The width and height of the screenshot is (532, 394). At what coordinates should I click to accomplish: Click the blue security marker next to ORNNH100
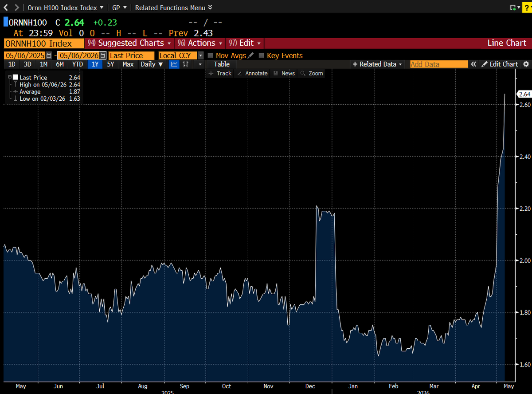click(5, 22)
